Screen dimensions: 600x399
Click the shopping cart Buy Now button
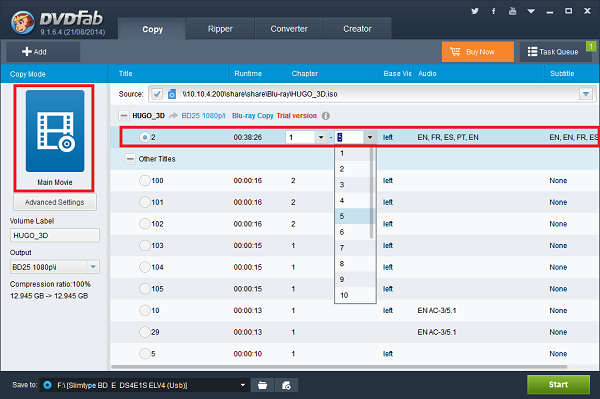tap(478, 52)
